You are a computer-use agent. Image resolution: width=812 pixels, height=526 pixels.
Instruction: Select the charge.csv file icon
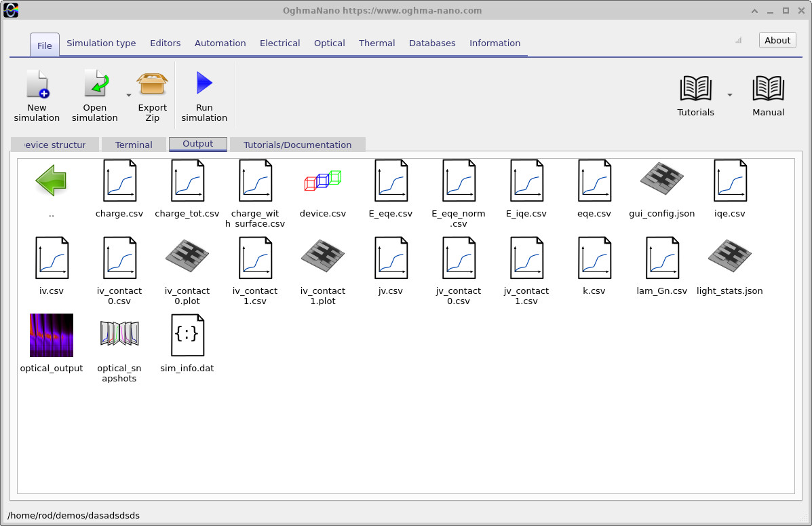click(119, 181)
